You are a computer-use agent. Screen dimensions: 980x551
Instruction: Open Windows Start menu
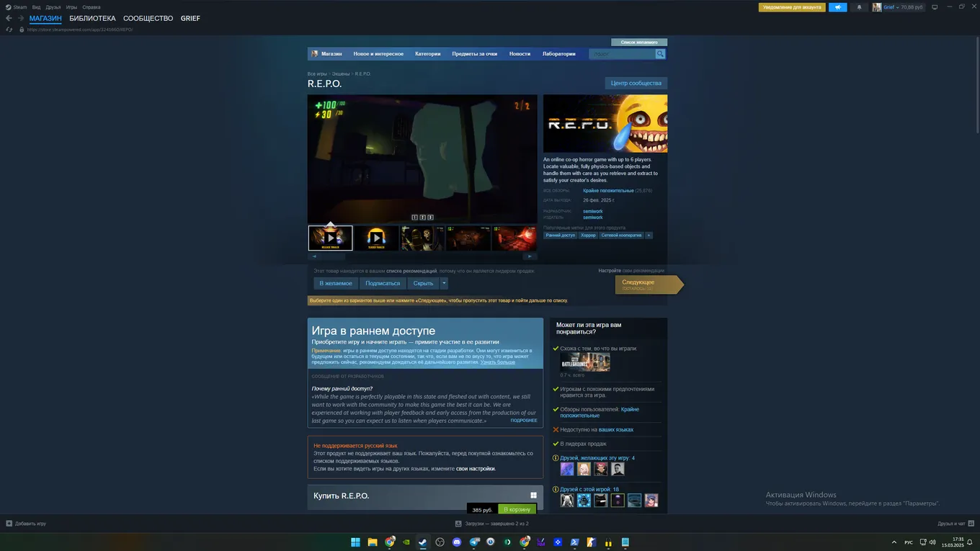[355, 542]
